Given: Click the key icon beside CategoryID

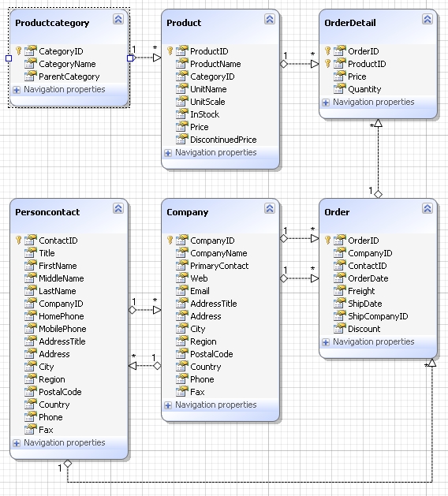Looking at the screenshot, I should (x=18, y=51).
